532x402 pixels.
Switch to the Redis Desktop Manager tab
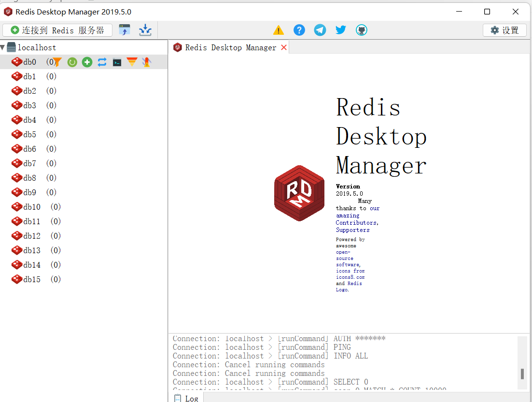pos(230,47)
